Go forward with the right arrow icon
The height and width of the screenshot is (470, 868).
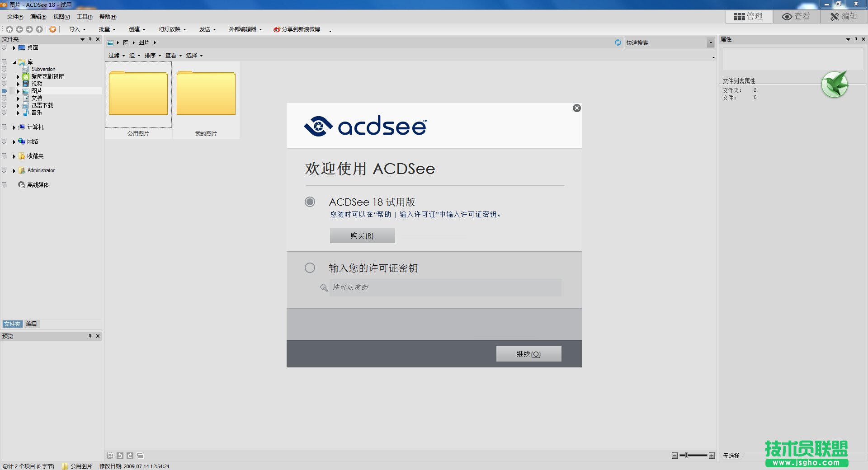point(29,29)
